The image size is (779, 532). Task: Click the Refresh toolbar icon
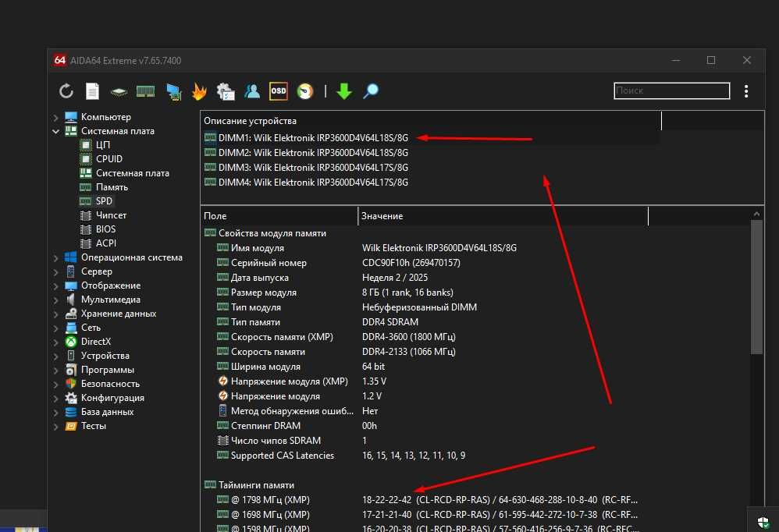click(66, 91)
